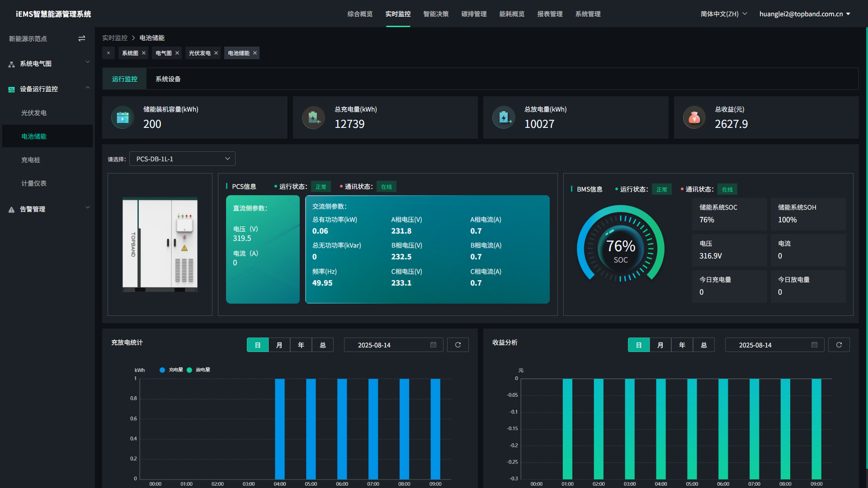
Task: Click 充电桩 in the sidebar
Action: (x=34, y=160)
